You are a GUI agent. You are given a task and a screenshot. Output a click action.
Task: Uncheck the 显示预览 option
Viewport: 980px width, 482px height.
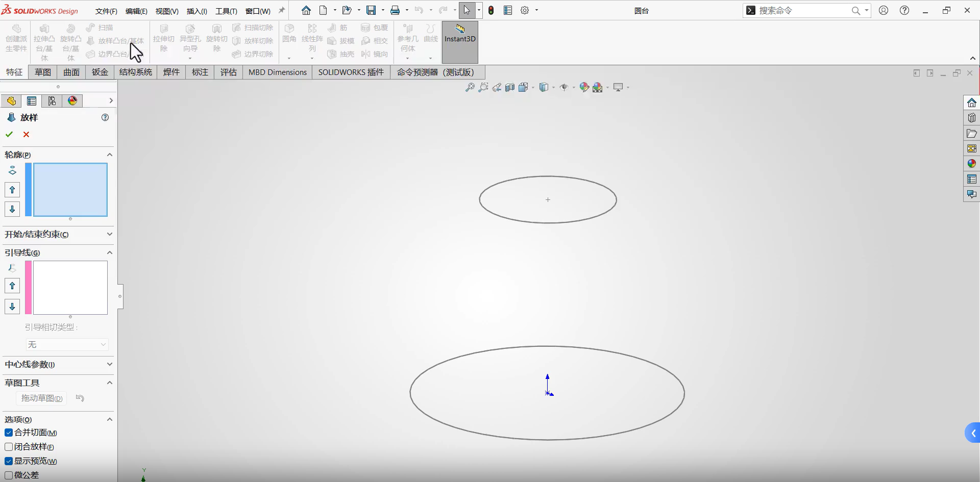click(9, 461)
